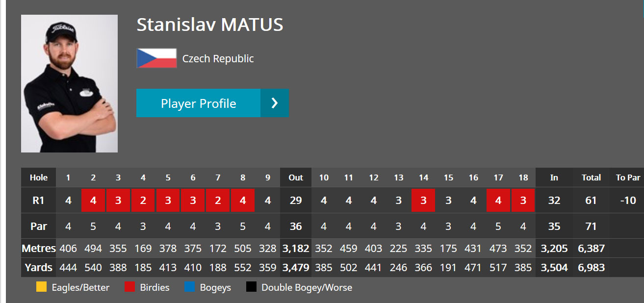Click the Stanislav MATUS name heading
The width and height of the screenshot is (644, 303).
tap(210, 25)
